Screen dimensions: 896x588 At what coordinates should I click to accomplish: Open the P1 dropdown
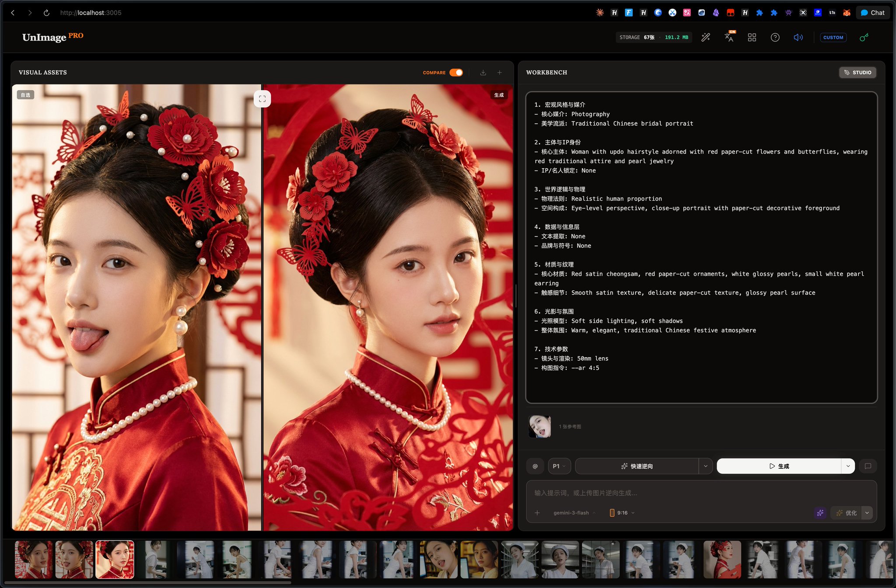pyautogui.click(x=559, y=466)
